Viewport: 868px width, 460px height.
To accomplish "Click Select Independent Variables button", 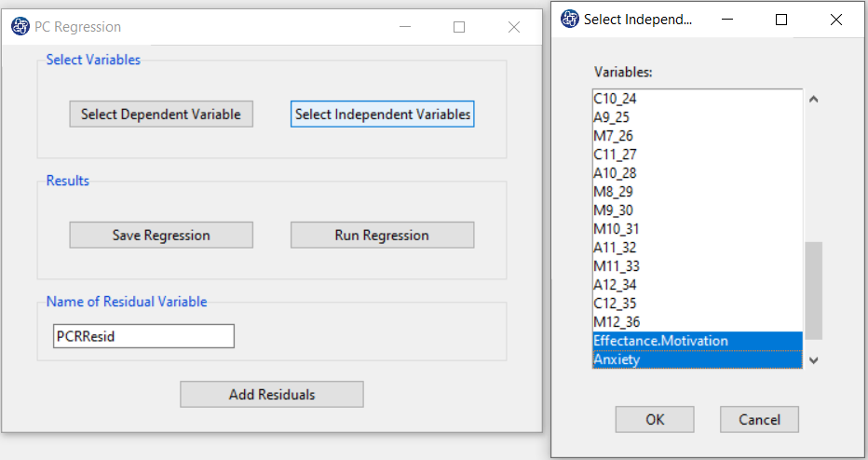I will pos(383,114).
